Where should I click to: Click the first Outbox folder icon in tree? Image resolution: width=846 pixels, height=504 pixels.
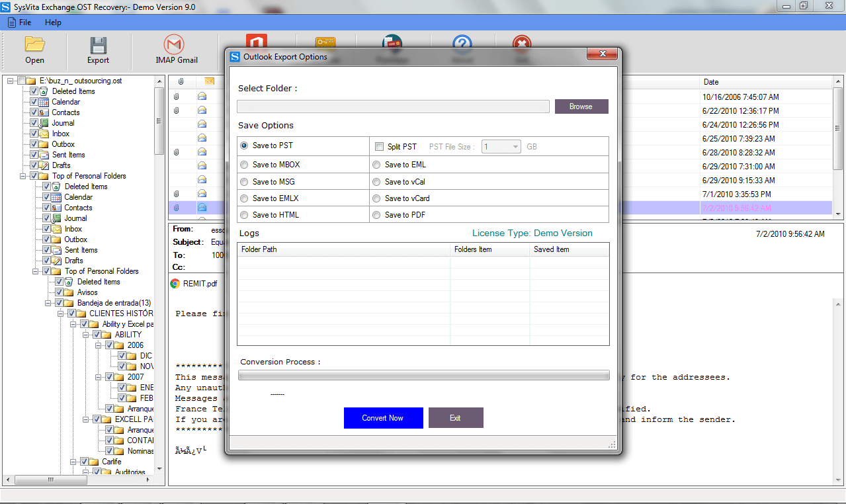pyautogui.click(x=44, y=144)
